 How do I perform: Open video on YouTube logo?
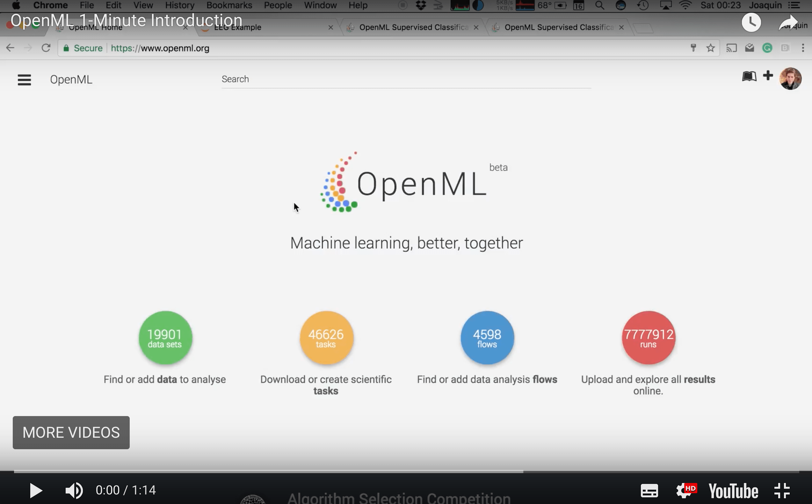pos(733,491)
